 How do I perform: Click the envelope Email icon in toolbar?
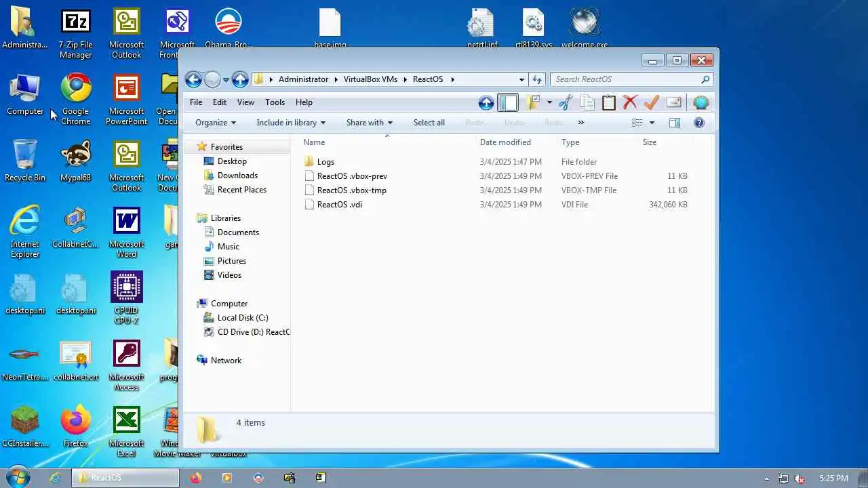(x=673, y=103)
